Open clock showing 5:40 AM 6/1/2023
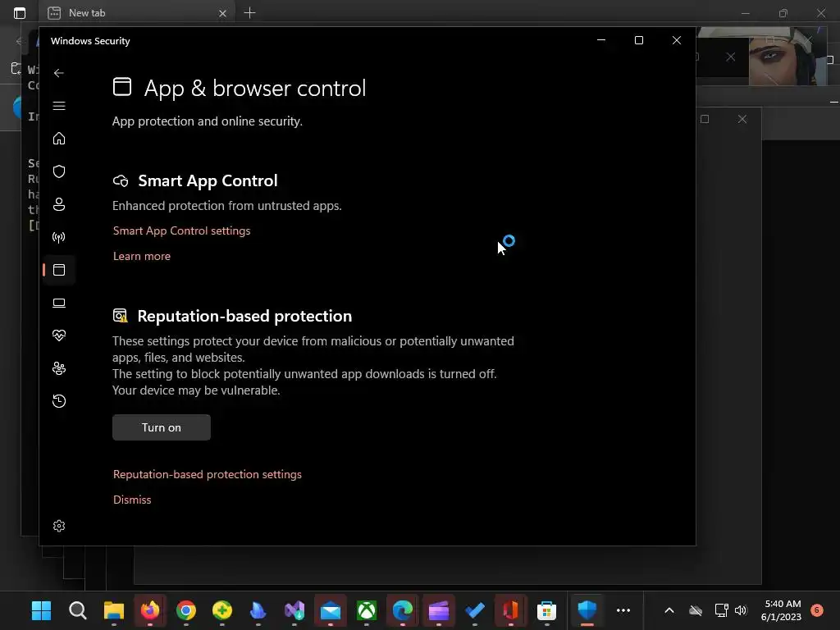The image size is (840, 630). click(x=782, y=610)
